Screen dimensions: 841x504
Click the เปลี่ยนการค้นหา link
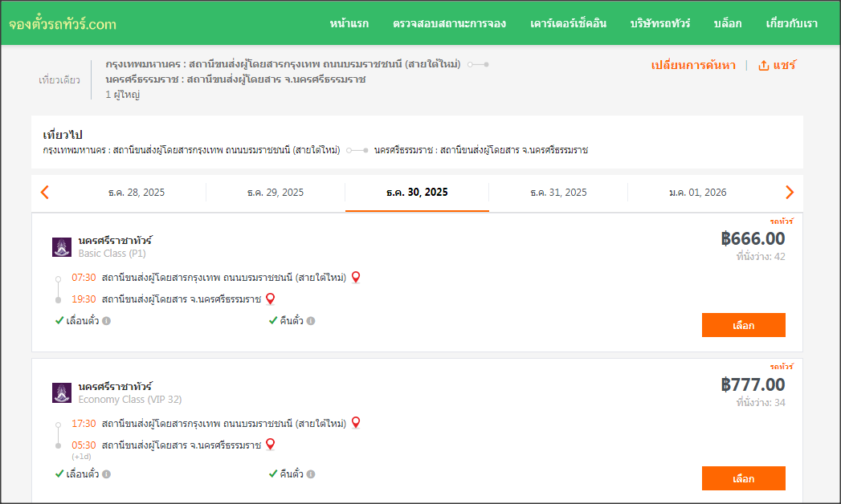point(692,66)
